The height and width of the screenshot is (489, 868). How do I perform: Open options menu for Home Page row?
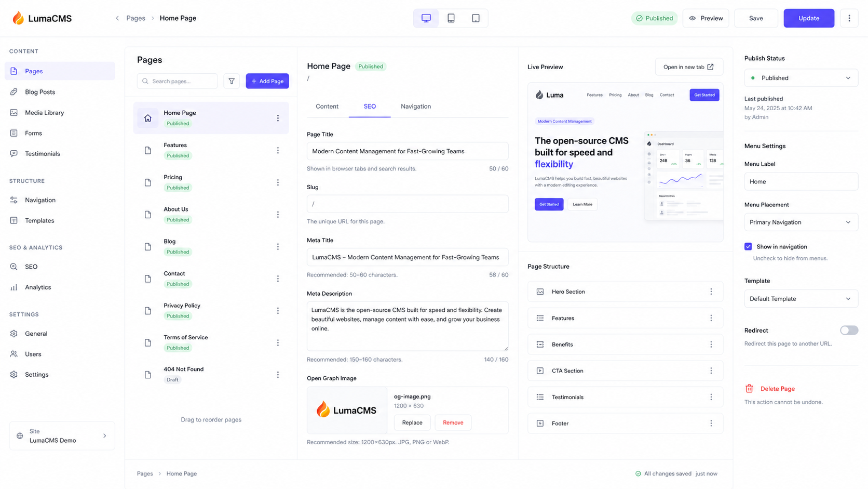[x=278, y=118]
